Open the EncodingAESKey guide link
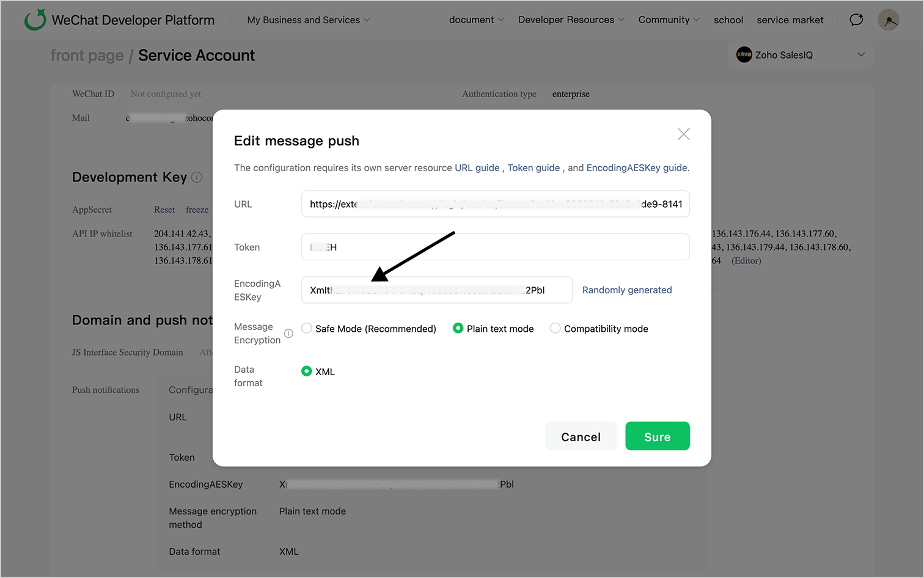 coord(636,168)
